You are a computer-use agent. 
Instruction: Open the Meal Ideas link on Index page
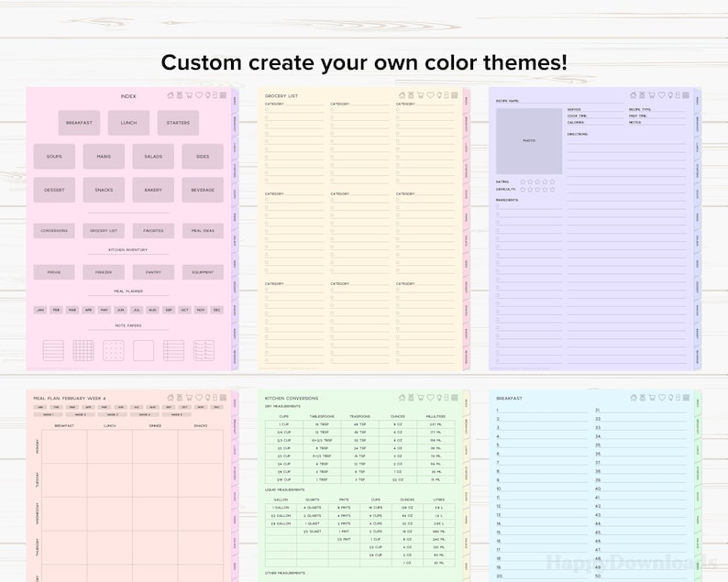(x=203, y=231)
